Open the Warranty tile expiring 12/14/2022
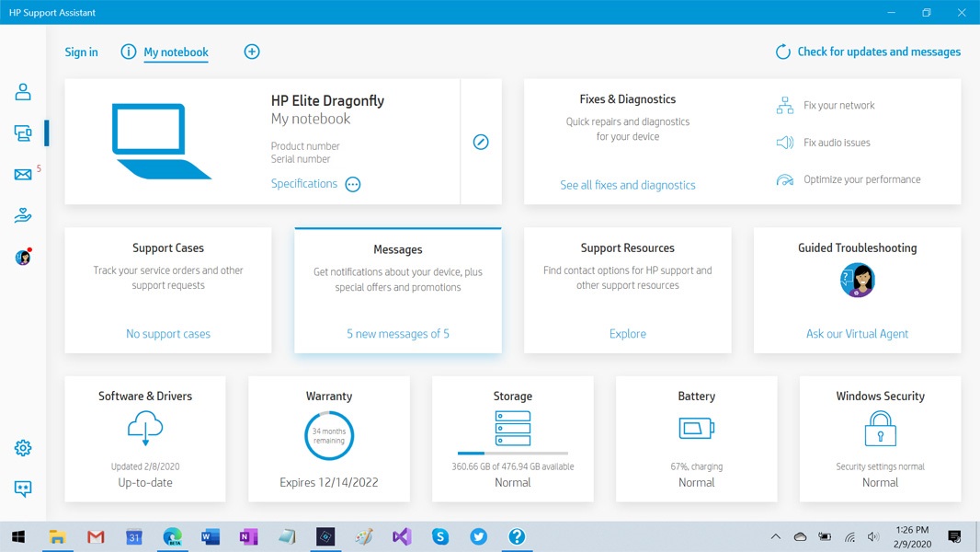 (329, 438)
